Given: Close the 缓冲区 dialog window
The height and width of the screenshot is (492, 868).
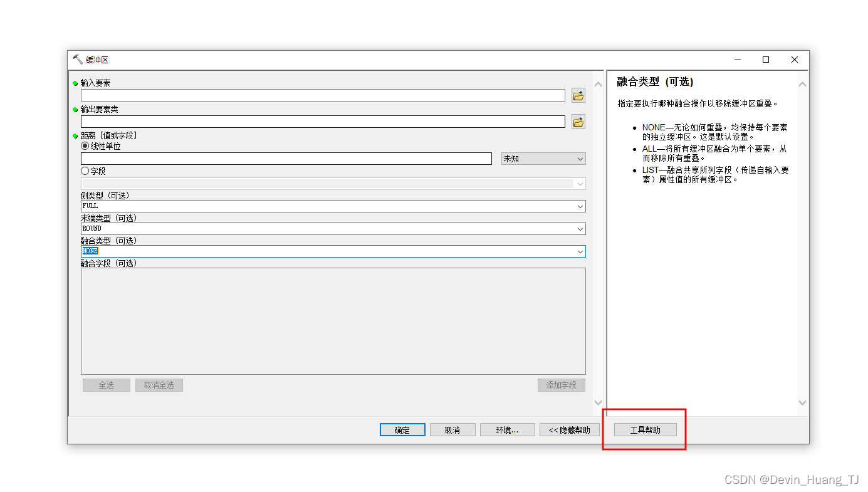Looking at the screenshot, I should [x=795, y=60].
